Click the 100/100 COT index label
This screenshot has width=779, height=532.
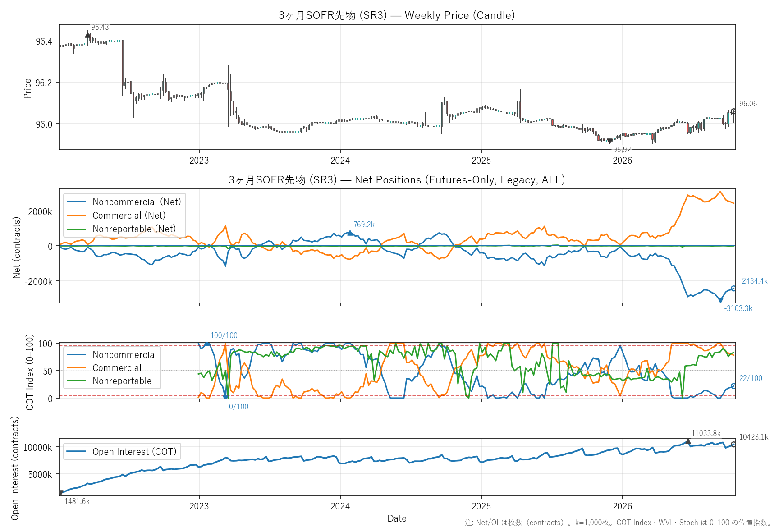[x=224, y=336]
